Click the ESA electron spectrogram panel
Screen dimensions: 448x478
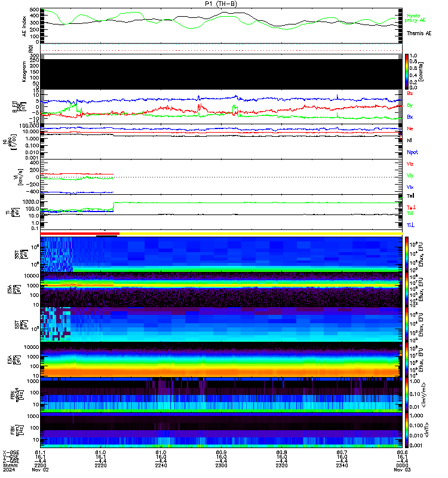click(221, 360)
